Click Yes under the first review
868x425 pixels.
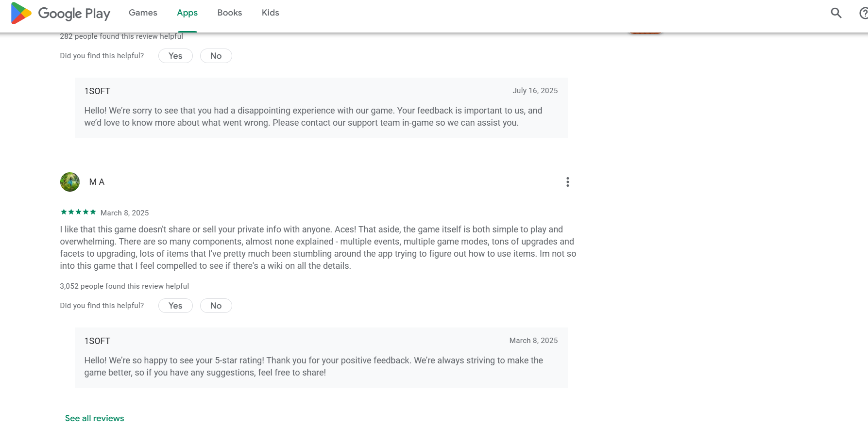pyautogui.click(x=175, y=55)
